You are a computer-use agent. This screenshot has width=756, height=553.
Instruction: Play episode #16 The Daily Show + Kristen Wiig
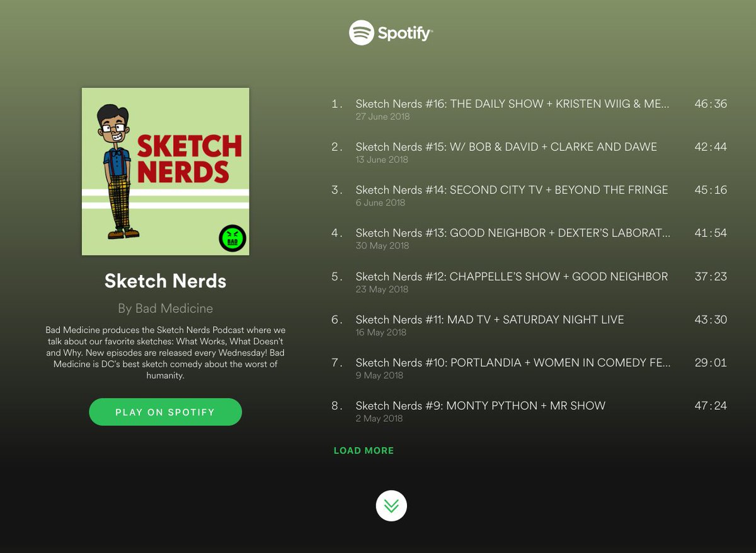click(512, 103)
